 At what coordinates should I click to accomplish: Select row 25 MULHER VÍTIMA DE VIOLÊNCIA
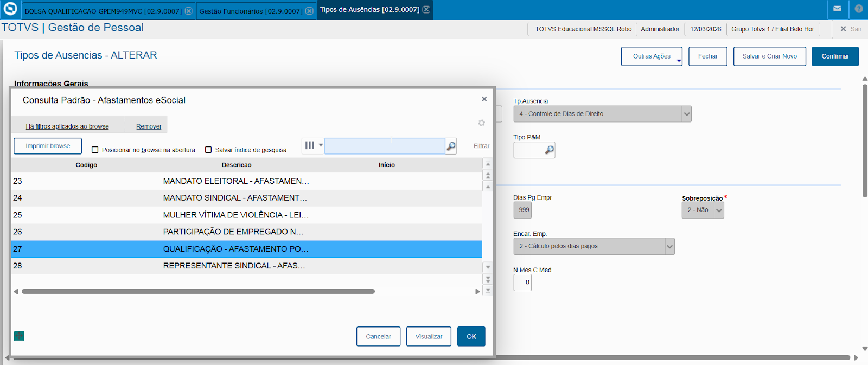click(x=247, y=215)
